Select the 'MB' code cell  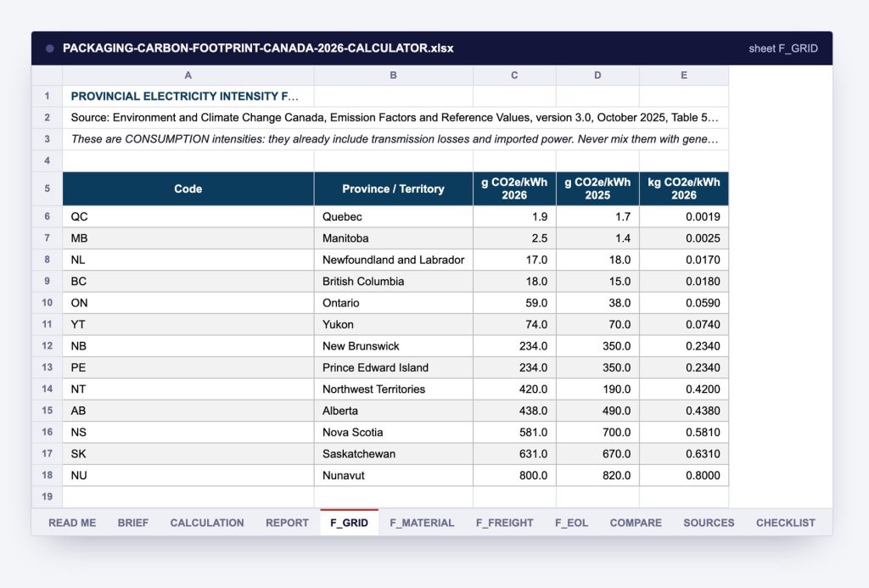188,238
